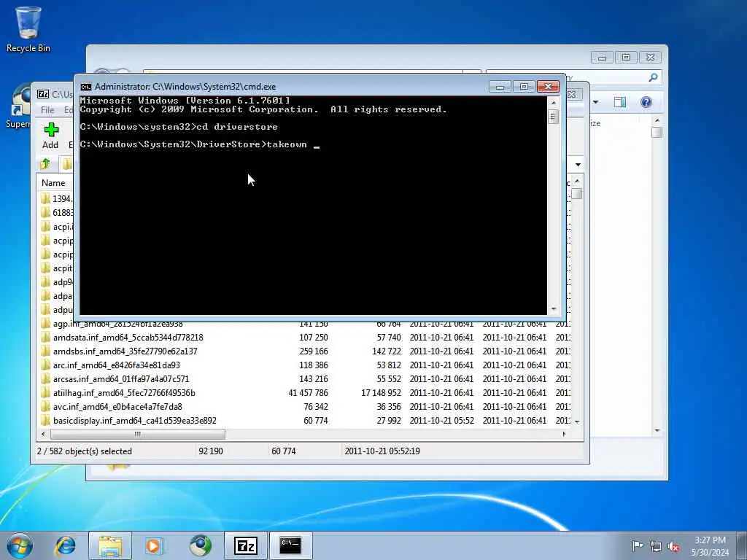
Task: Click the Explorer search magnifier icon
Action: pos(653,77)
